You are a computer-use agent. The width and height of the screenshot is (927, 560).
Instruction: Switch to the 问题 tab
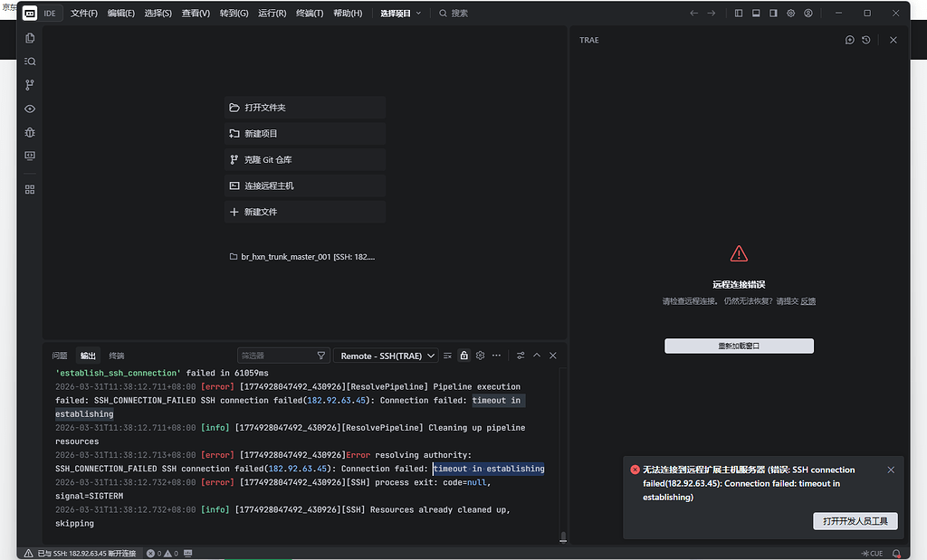(x=60, y=356)
